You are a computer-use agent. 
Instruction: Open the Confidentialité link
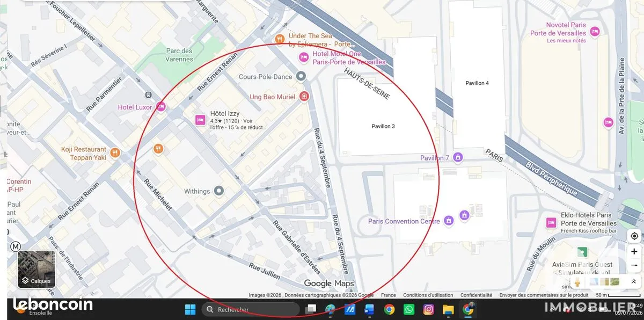(x=476, y=295)
